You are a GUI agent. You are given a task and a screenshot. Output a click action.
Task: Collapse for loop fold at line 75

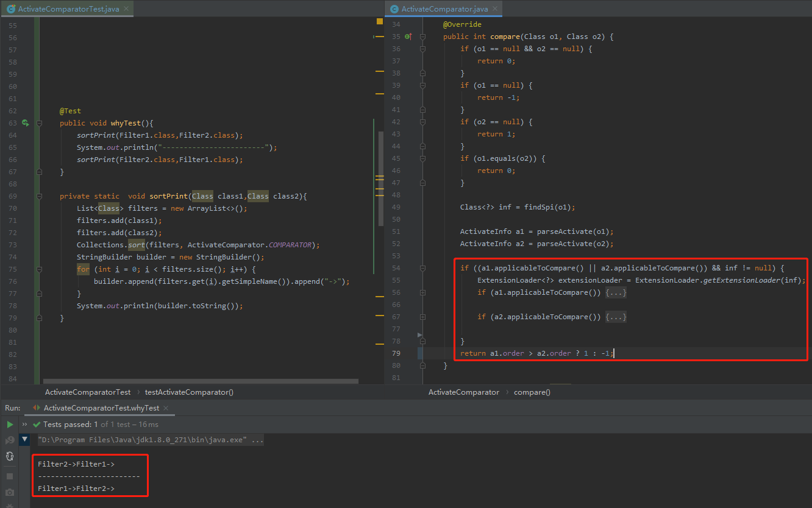[39, 269]
